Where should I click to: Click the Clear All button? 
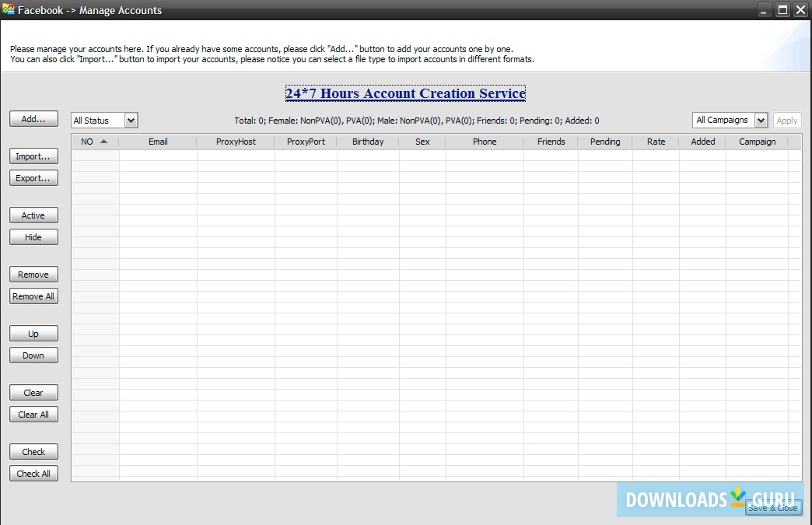(x=33, y=415)
